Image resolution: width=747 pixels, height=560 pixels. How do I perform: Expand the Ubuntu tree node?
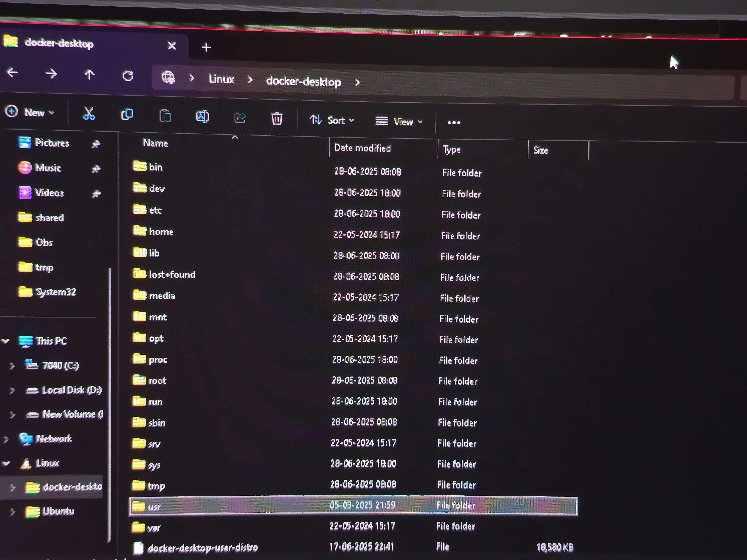coord(13,512)
